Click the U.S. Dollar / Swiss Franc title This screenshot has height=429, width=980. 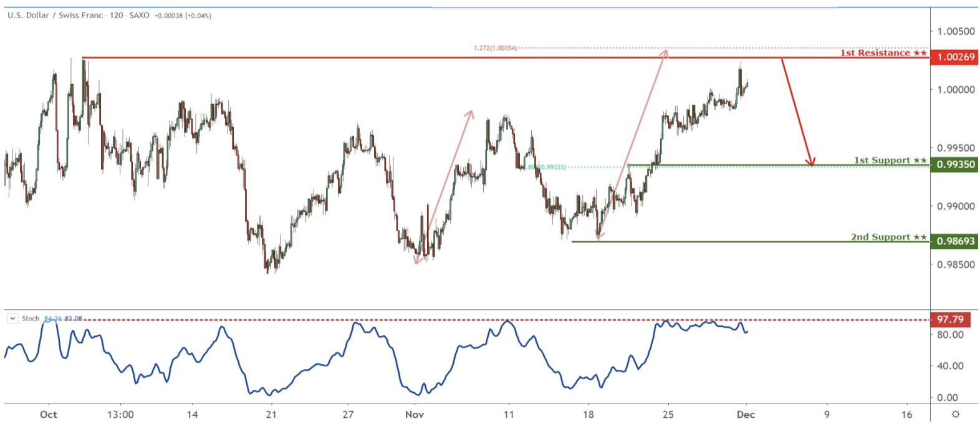(55, 15)
